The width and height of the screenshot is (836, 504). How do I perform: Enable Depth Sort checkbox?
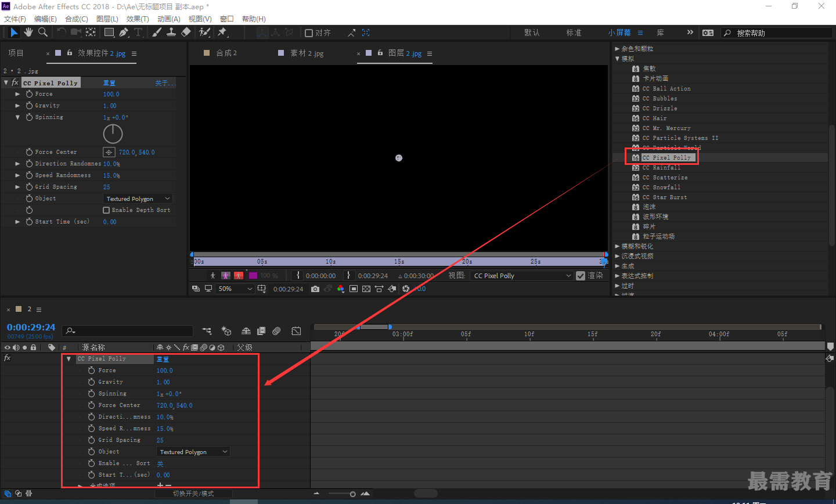(x=106, y=210)
